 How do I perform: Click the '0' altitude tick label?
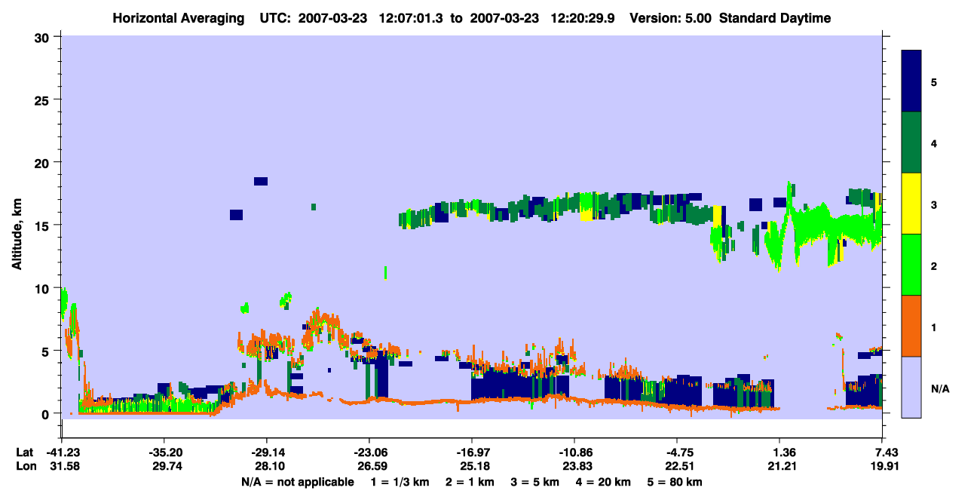[47, 414]
